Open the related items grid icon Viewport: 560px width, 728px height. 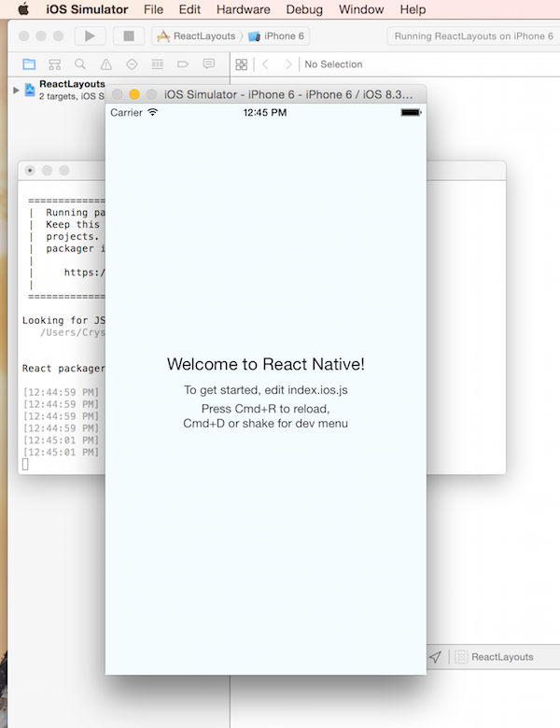coord(242,64)
